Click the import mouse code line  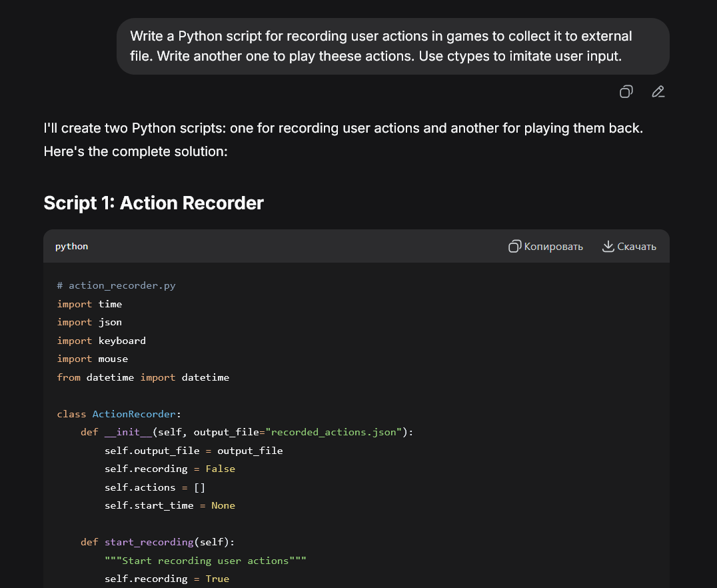[92, 359]
